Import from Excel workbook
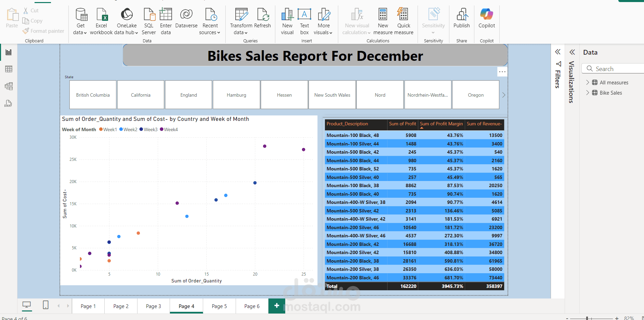 point(101,22)
